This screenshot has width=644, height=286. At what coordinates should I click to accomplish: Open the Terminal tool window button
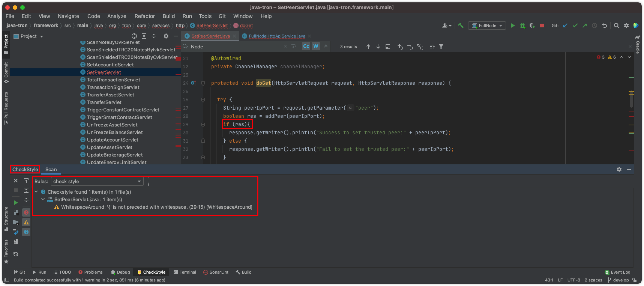tap(185, 272)
